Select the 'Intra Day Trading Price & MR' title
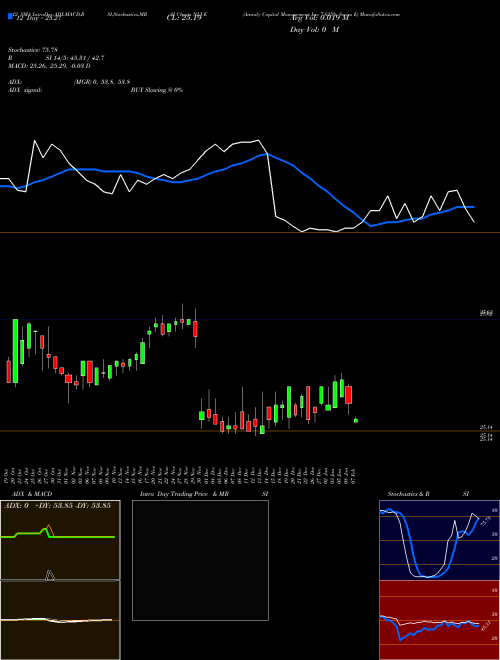Viewport: 500px width, 660px height. 185,494
